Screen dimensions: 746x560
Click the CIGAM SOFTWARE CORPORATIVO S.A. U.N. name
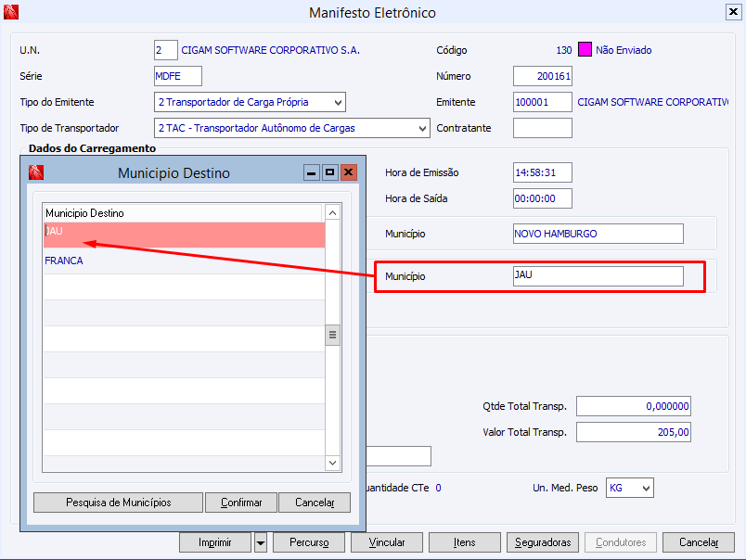(270, 50)
